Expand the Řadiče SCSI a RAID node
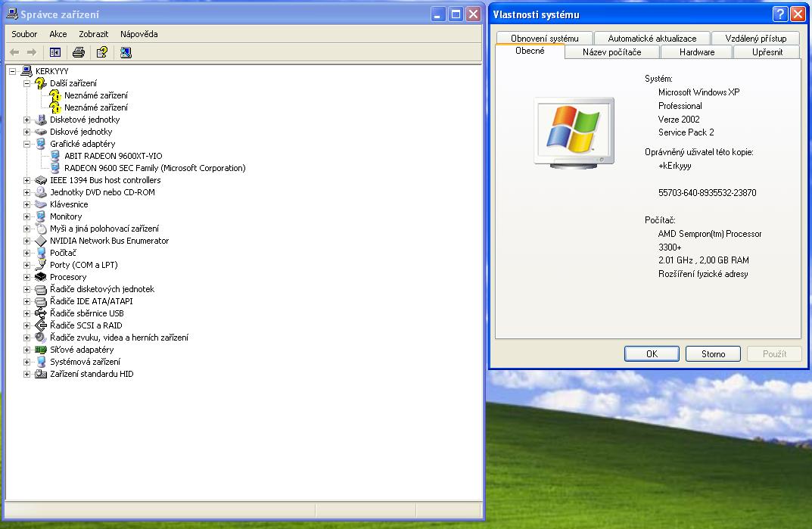 [x=27, y=326]
